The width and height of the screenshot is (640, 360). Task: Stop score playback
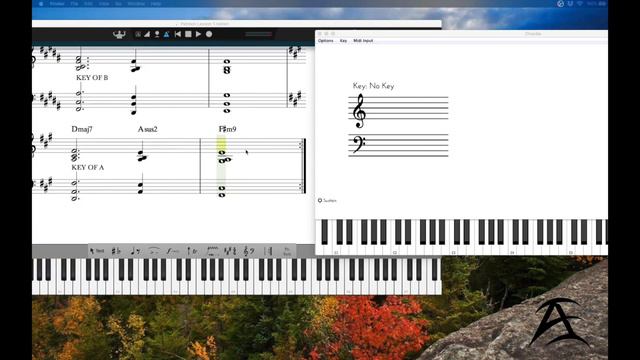pyautogui.click(x=188, y=34)
